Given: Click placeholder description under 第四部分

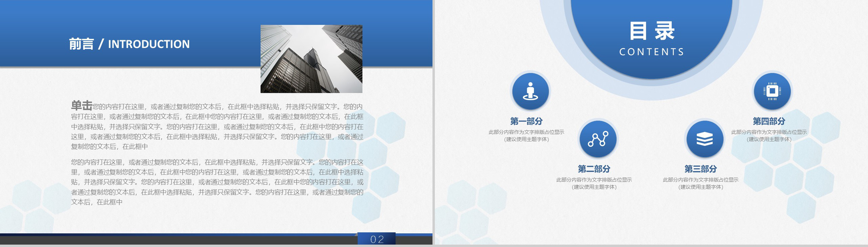Looking at the screenshot, I should pyautogui.click(x=769, y=136).
